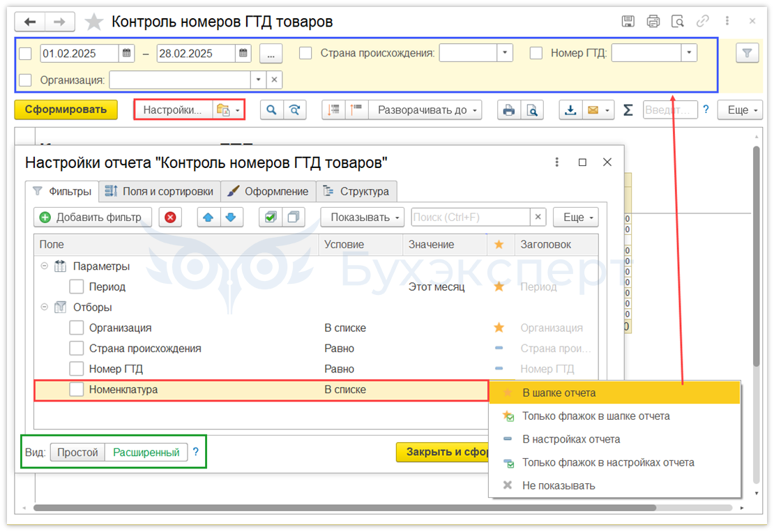Open the main toolbar Еще menu
The height and width of the screenshot is (532, 774).
coord(740,109)
